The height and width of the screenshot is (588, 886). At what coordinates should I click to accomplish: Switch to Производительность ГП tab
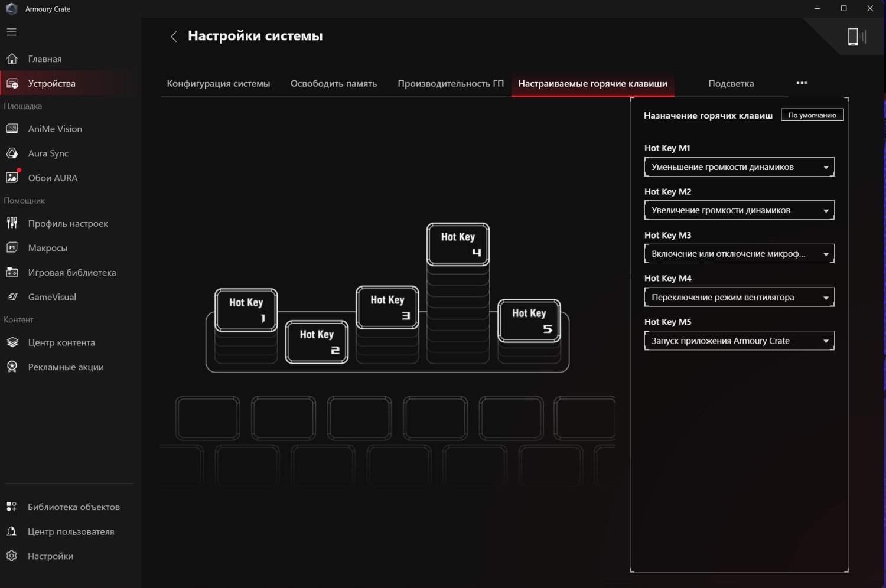451,84
